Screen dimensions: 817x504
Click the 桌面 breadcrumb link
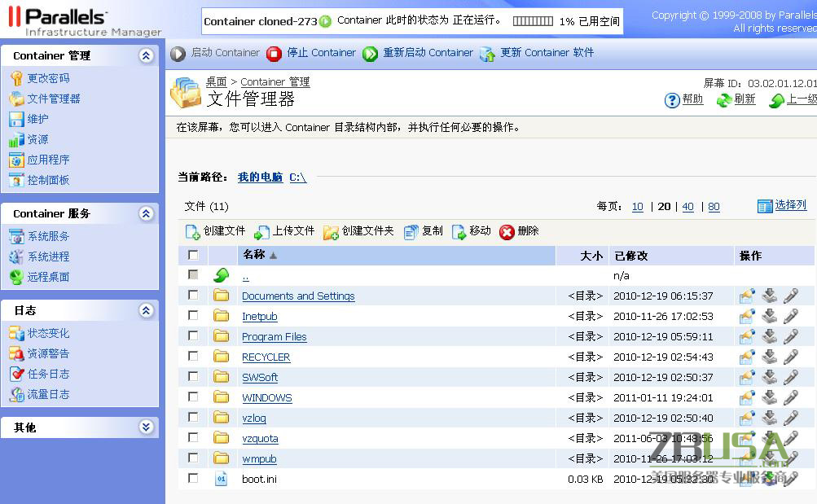tap(216, 81)
